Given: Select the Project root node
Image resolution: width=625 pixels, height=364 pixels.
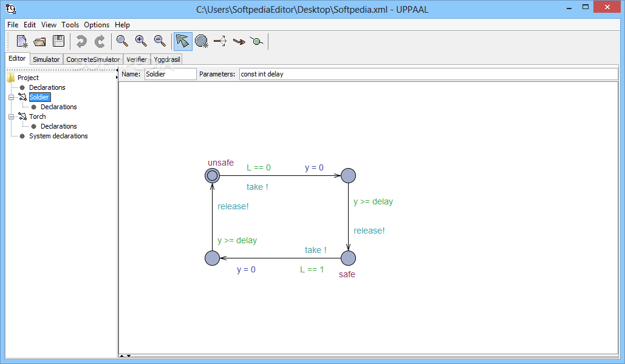Looking at the screenshot, I should click(x=28, y=77).
